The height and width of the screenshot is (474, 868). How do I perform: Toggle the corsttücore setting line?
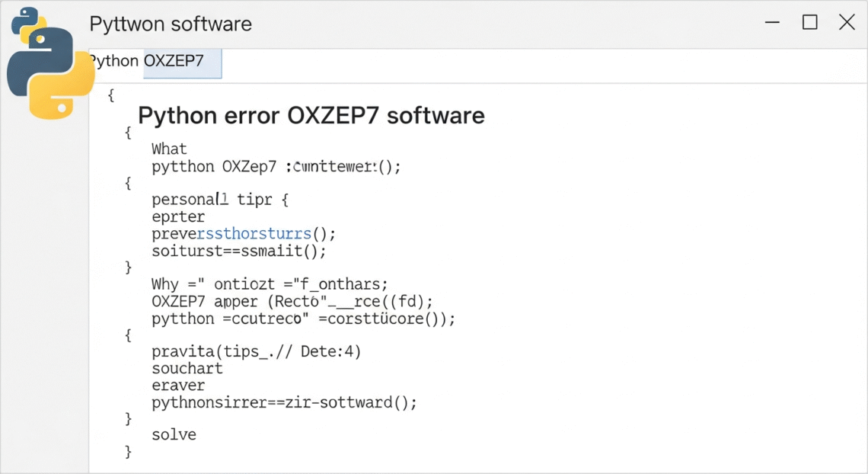click(x=303, y=319)
